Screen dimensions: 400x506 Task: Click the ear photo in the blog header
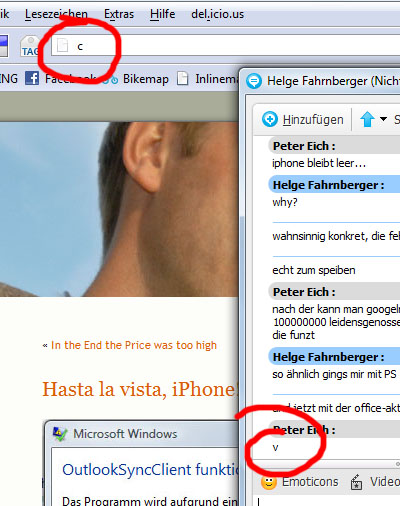(119, 209)
